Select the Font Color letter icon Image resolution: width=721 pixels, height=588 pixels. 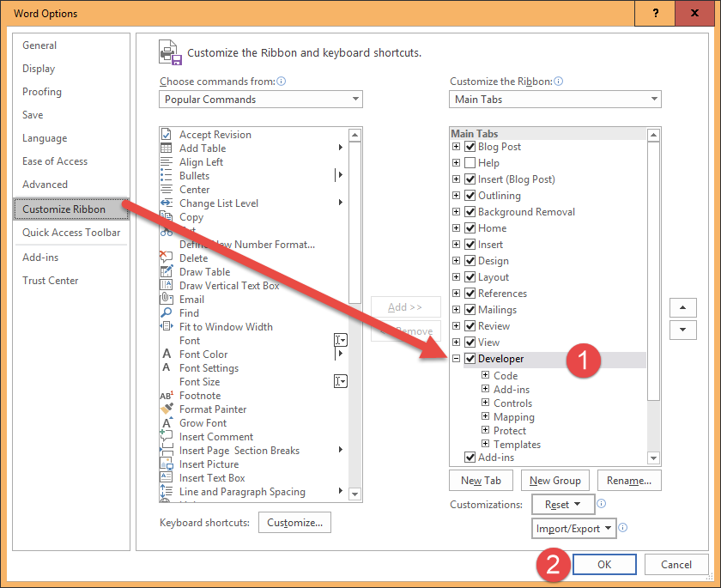(167, 354)
